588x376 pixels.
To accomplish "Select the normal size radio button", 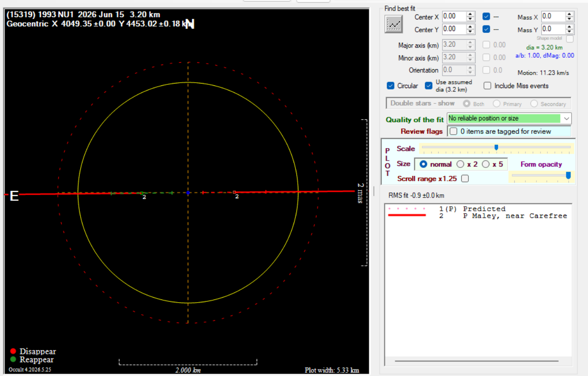I will tap(423, 164).
